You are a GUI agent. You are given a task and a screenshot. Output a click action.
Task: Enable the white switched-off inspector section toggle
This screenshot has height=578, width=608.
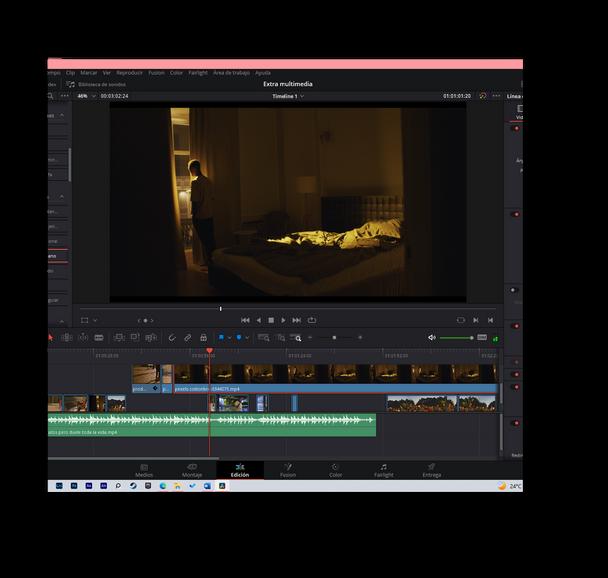tap(513, 290)
